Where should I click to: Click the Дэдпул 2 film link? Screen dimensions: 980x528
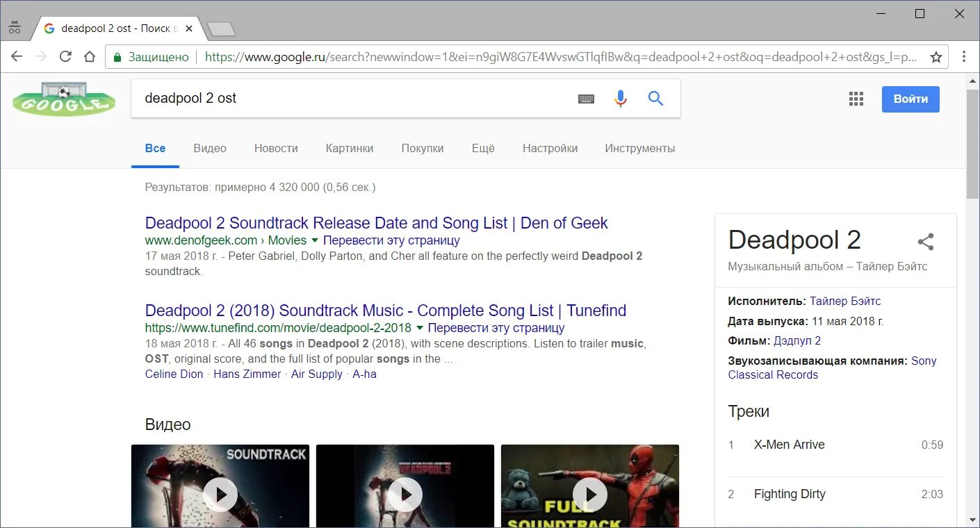pos(798,340)
